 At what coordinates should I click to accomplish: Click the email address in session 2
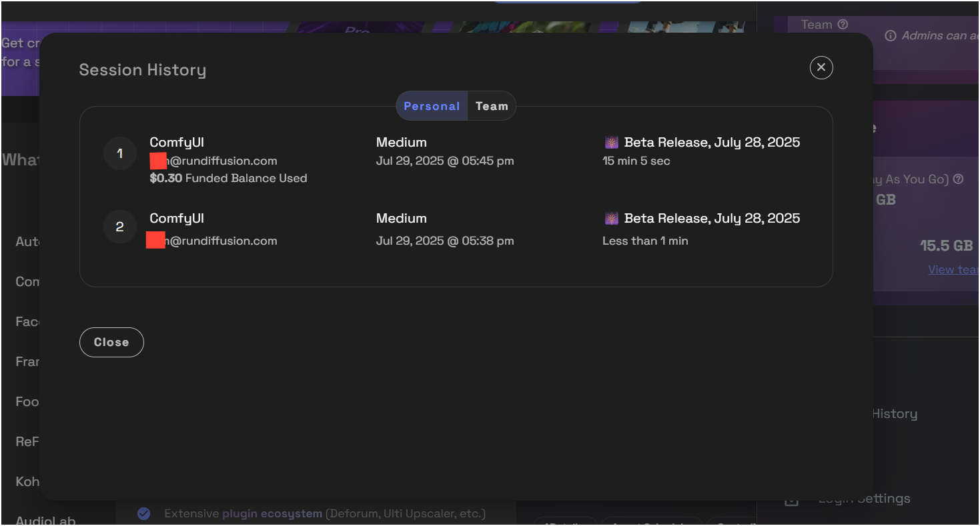(x=212, y=241)
